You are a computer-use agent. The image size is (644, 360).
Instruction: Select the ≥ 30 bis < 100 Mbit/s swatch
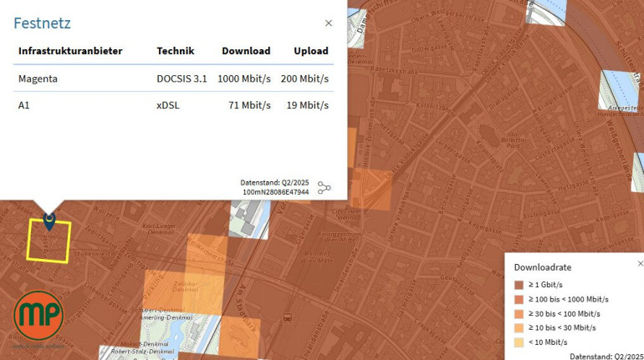click(519, 313)
